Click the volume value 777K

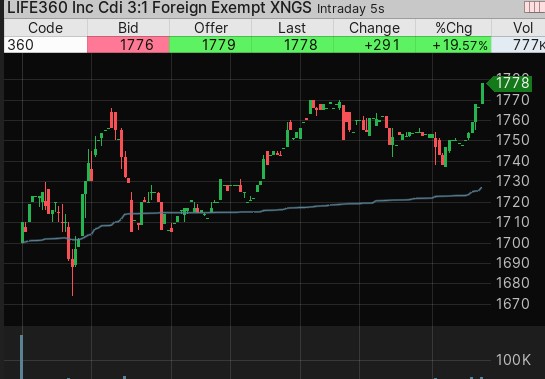(x=518, y=45)
